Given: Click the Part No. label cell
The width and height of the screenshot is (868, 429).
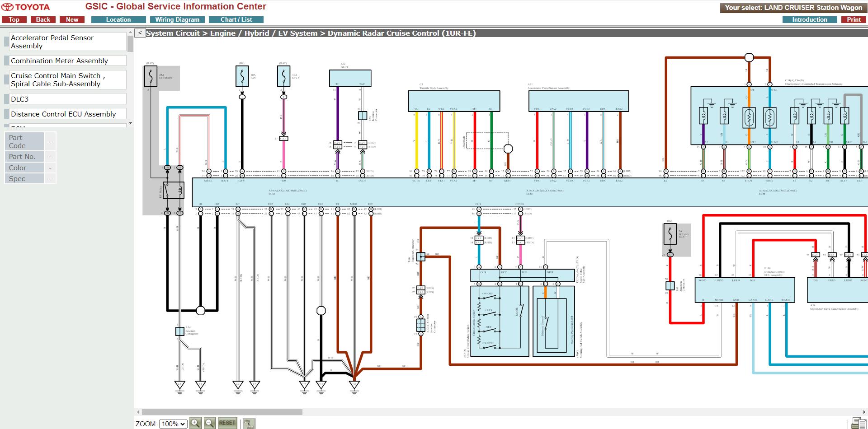Looking at the screenshot, I should 24,156.
